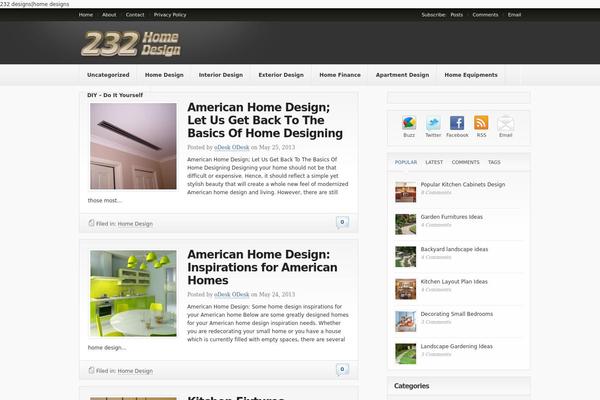600x400 pixels.
Task: Open Landscape Gardening Ideas post
Action: point(457,346)
